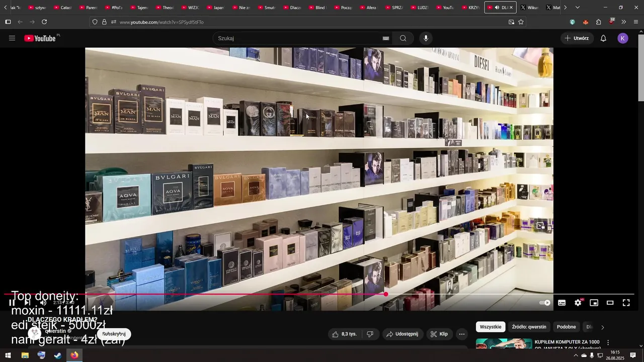644x362 pixels.
Task: List all tabs dropdown arrow
Action: pyautogui.click(x=577, y=8)
